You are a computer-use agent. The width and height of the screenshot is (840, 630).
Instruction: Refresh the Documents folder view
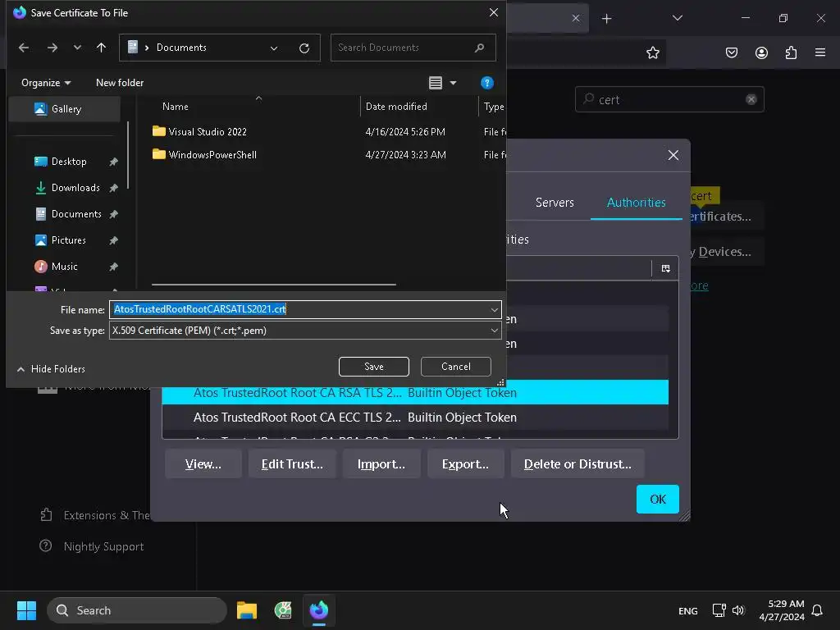pyautogui.click(x=304, y=48)
